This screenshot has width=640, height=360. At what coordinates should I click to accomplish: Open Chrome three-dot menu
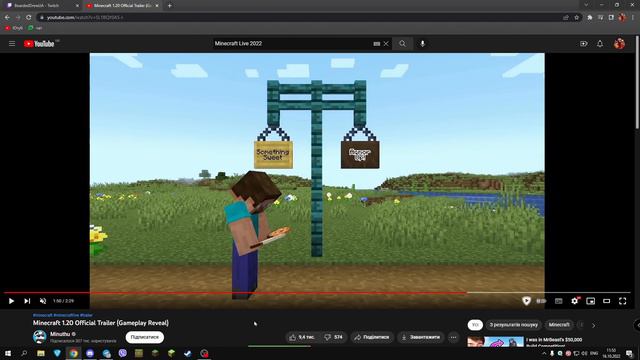[x=633, y=18]
